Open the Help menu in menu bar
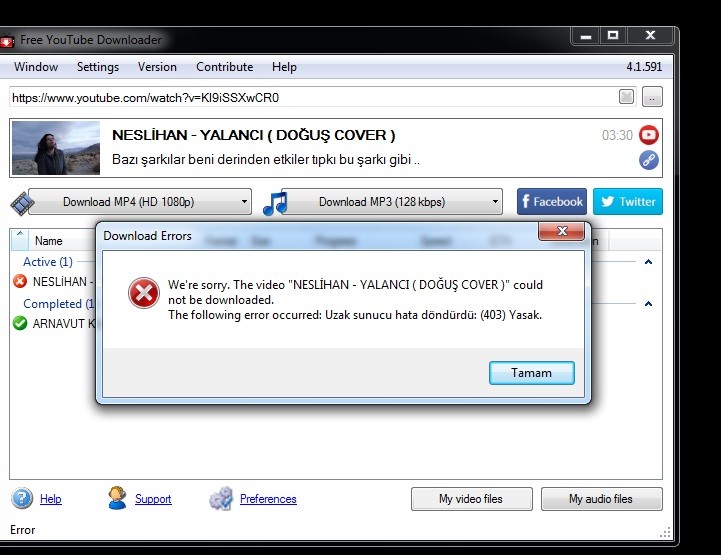This screenshot has height=555, width=721. point(284,67)
